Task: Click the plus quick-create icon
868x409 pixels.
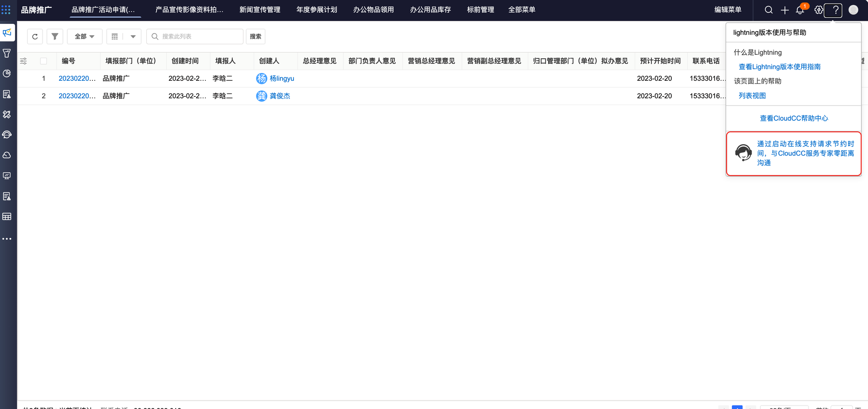Action: coord(784,10)
